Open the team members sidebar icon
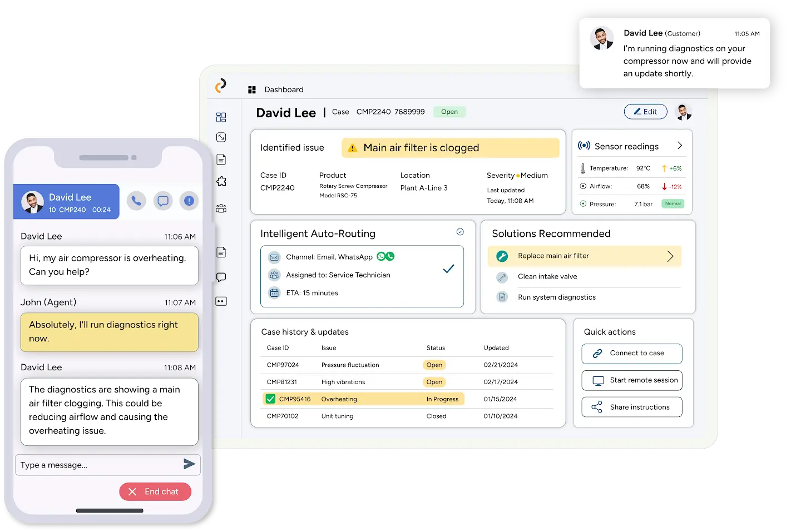 [x=221, y=208]
